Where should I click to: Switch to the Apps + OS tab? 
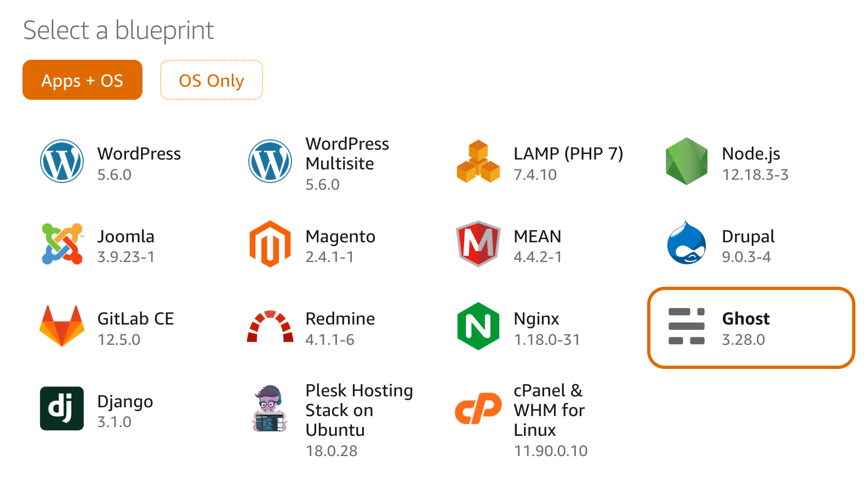82,80
